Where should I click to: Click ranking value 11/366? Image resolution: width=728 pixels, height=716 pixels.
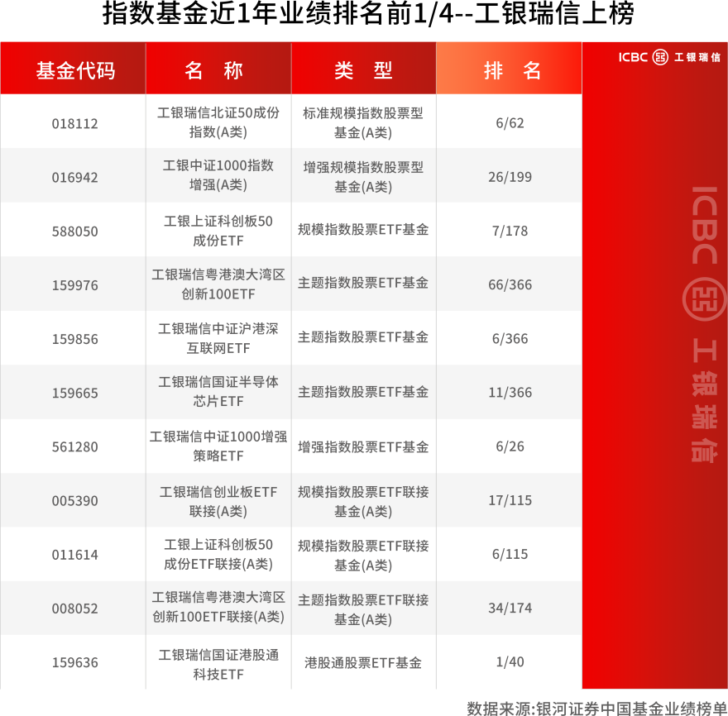click(x=510, y=393)
